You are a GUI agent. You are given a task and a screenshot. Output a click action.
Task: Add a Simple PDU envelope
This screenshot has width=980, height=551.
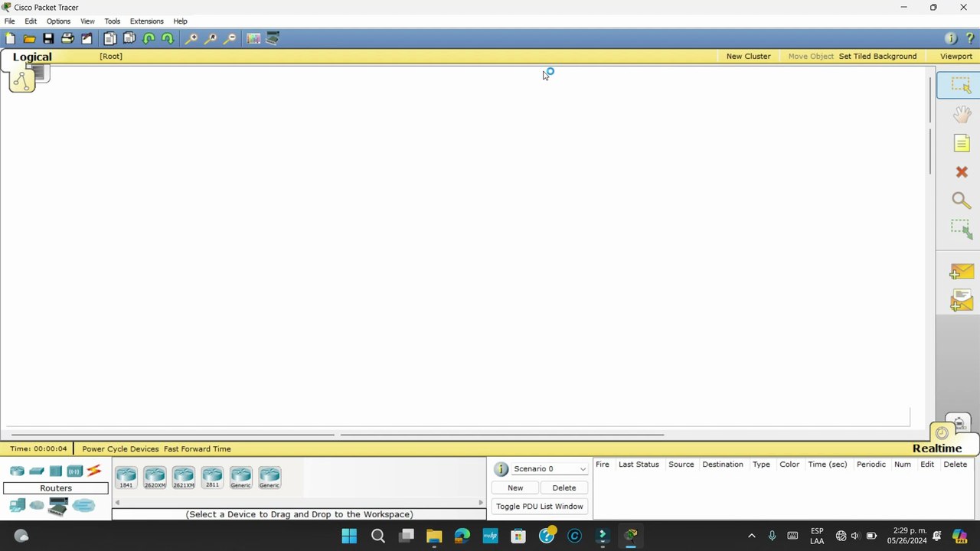click(x=962, y=272)
